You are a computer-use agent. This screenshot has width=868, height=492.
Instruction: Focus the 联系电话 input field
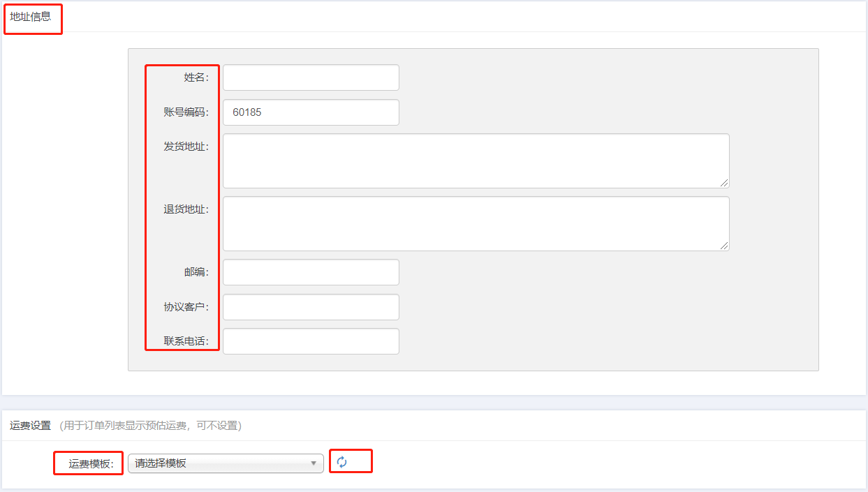click(x=311, y=341)
